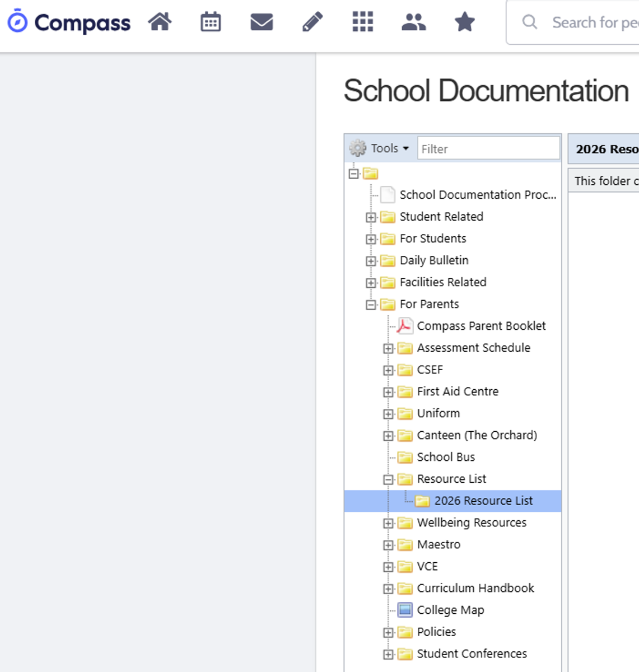The height and width of the screenshot is (672, 639).
Task: Open School Documentation Proc... document
Action: tap(477, 195)
